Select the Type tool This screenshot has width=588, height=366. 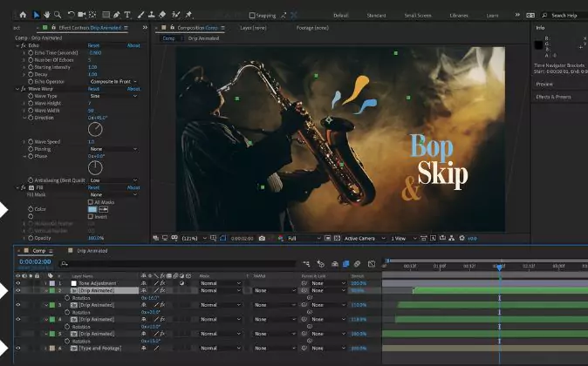pos(127,15)
